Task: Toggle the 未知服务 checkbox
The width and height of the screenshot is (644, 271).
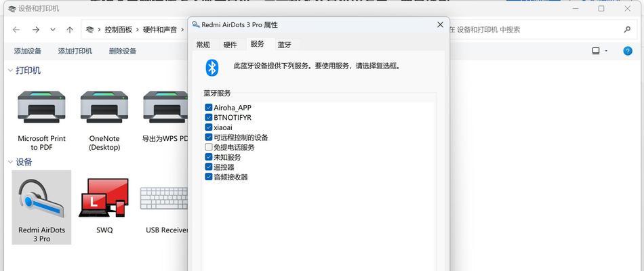Action: coord(209,157)
